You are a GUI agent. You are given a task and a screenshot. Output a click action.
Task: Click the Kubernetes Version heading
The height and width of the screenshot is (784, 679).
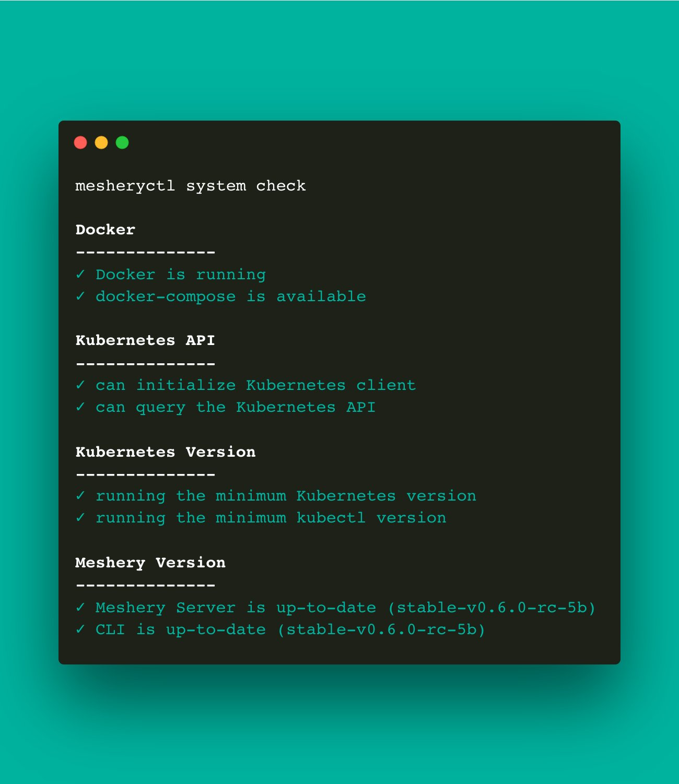pyautogui.click(x=166, y=452)
